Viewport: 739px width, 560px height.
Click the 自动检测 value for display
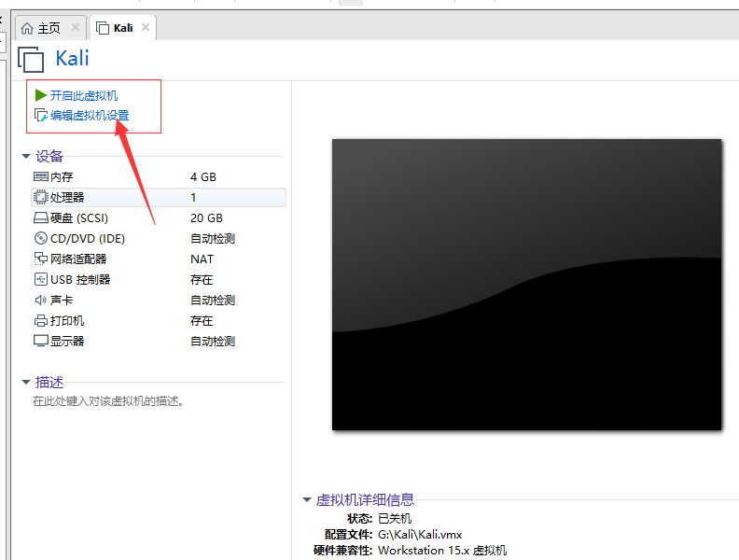213,341
